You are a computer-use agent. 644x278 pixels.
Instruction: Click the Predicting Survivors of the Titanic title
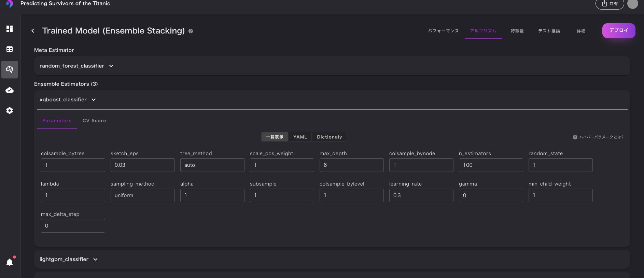point(65,3)
